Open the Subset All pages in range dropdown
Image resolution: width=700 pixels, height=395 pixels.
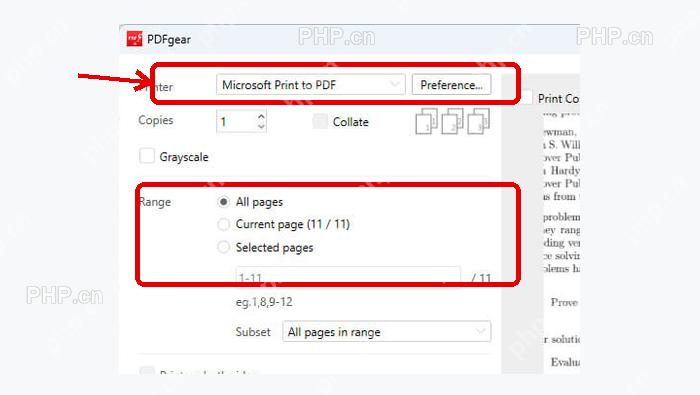coord(387,332)
